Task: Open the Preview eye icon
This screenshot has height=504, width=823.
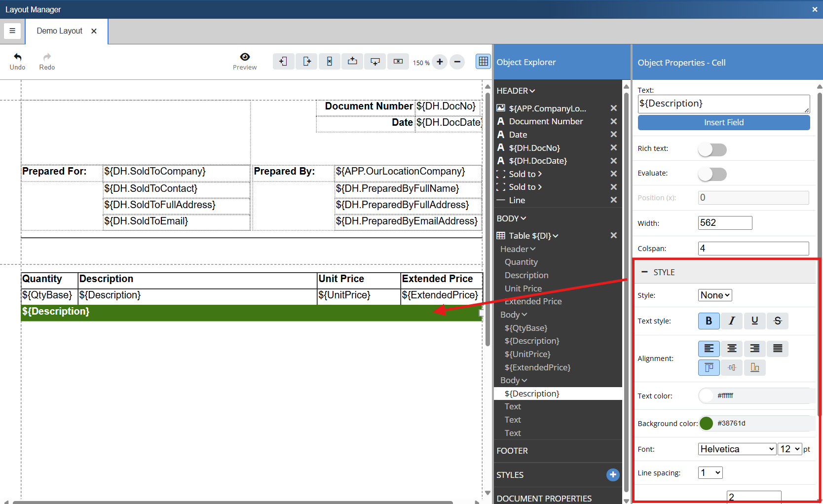Action: (245, 57)
